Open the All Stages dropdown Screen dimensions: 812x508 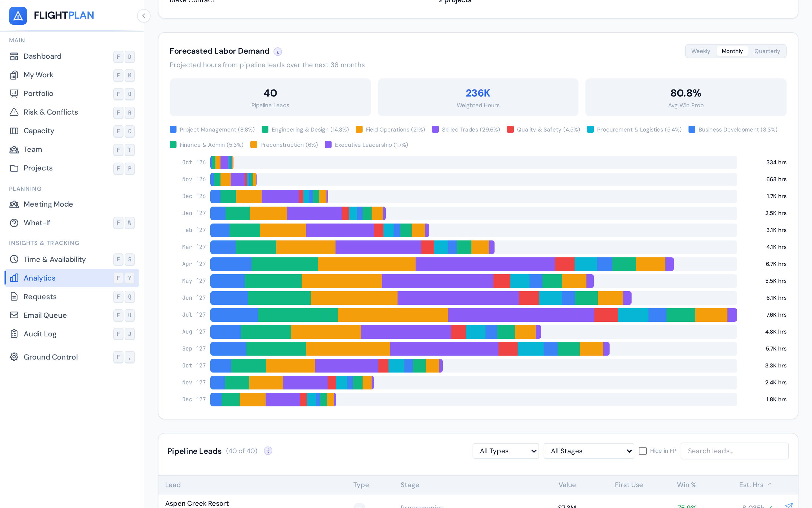coord(589,451)
